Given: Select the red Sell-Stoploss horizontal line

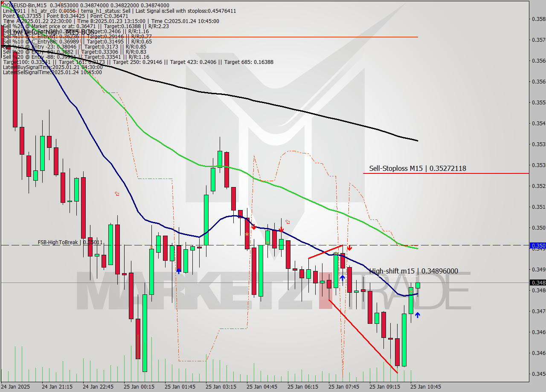Looking at the screenshot, I should click(x=446, y=173).
